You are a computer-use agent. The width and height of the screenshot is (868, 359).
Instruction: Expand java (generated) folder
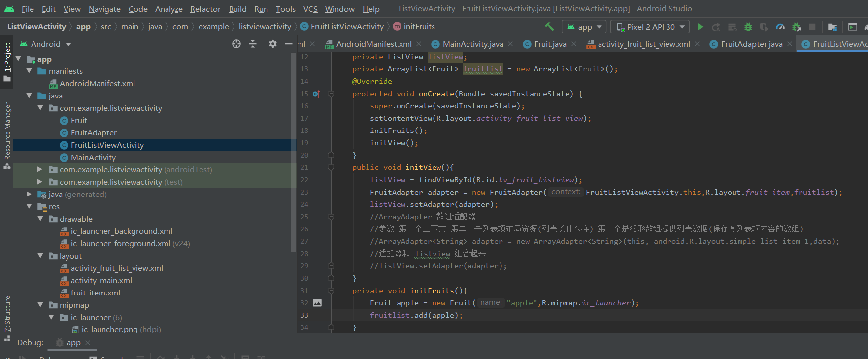(x=29, y=194)
